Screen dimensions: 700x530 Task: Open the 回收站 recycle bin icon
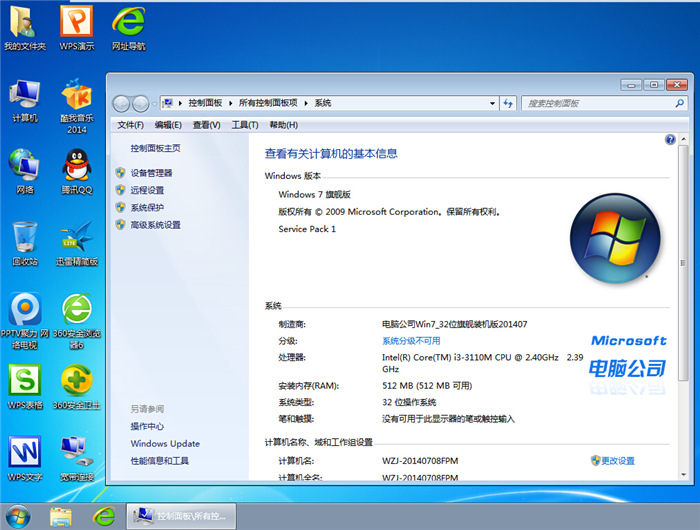(25, 240)
